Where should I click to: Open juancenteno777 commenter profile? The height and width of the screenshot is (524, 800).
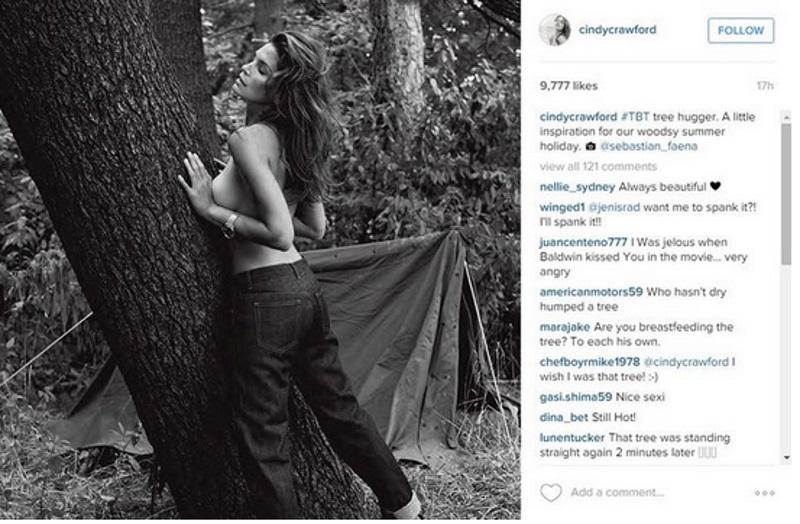tap(583, 242)
